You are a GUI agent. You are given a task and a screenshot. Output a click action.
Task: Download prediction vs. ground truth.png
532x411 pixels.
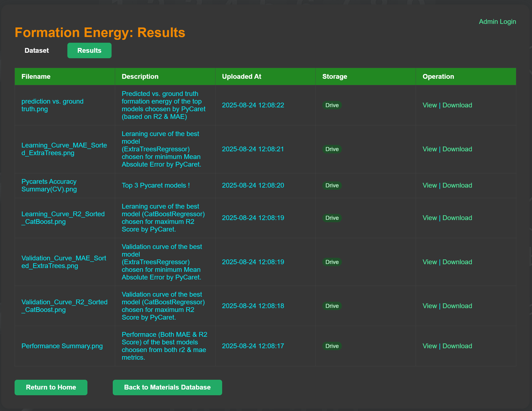(x=457, y=105)
